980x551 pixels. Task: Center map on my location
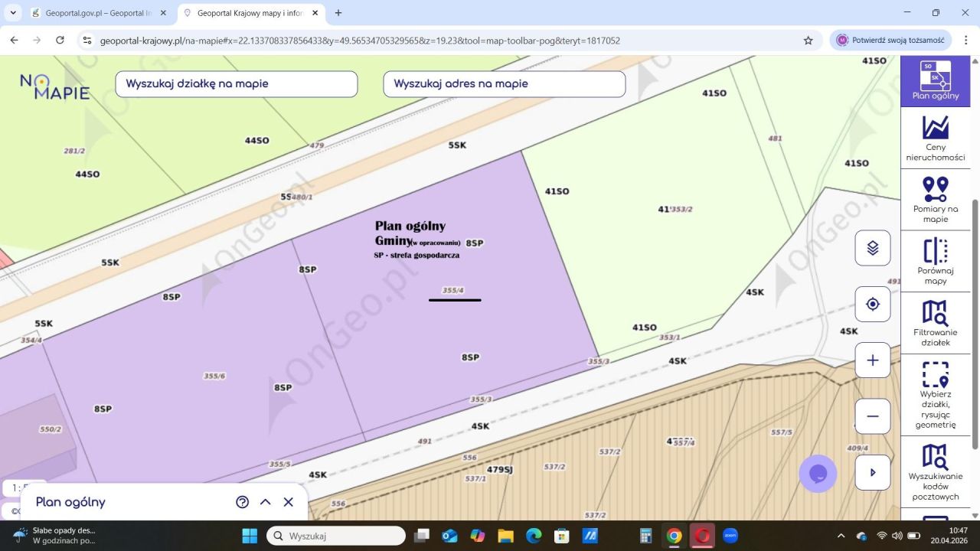click(872, 304)
